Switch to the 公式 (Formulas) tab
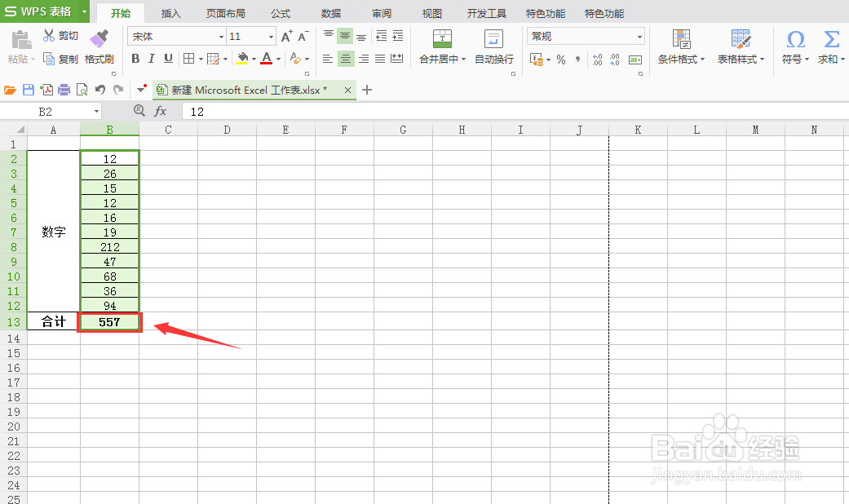 coord(281,13)
